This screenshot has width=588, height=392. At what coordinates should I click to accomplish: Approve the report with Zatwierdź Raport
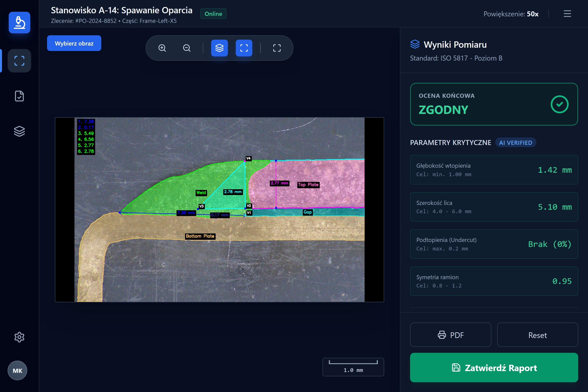pyautogui.click(x=494, y=368)
